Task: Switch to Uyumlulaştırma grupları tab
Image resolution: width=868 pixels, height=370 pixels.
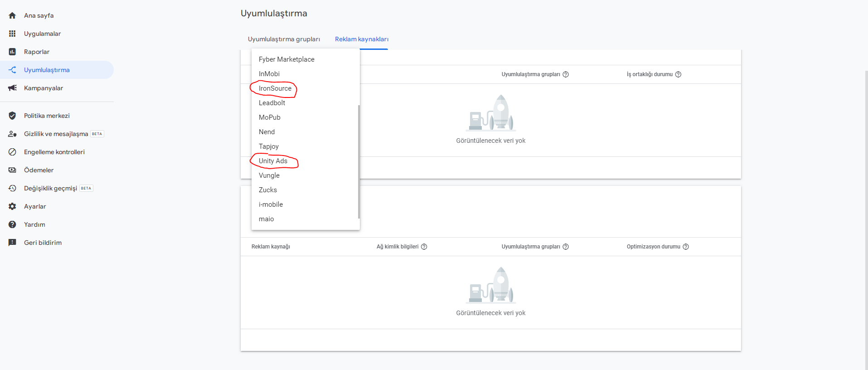Action: pos(284,39)
